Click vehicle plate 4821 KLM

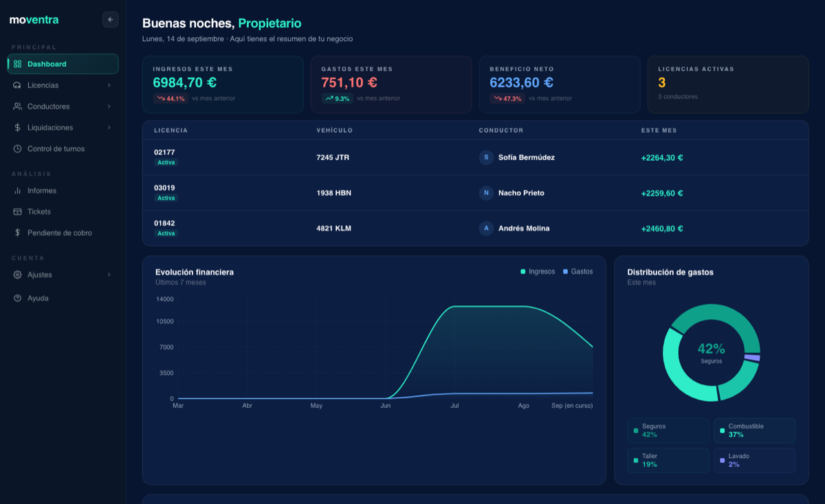coord(333,228)
